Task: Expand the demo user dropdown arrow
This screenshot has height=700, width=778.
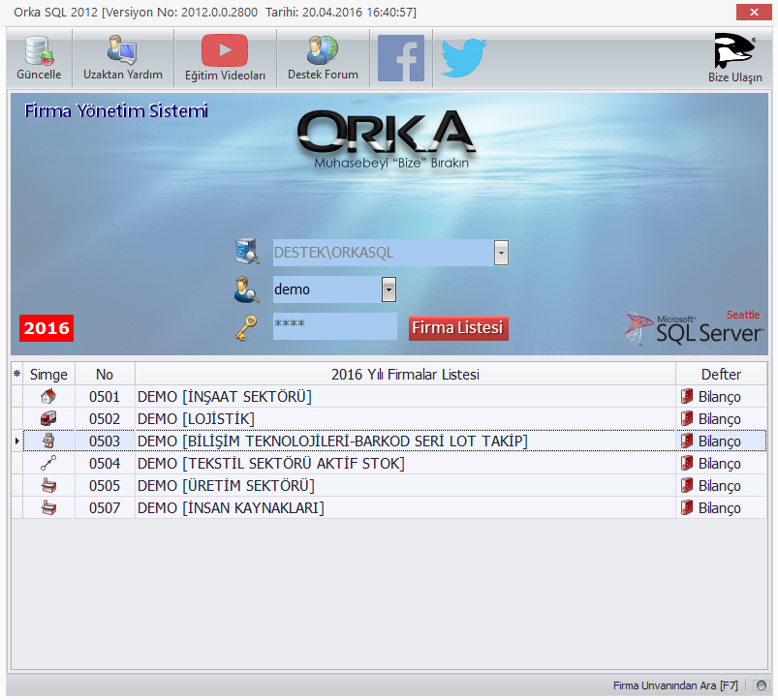Action: [x=389, y=289]
